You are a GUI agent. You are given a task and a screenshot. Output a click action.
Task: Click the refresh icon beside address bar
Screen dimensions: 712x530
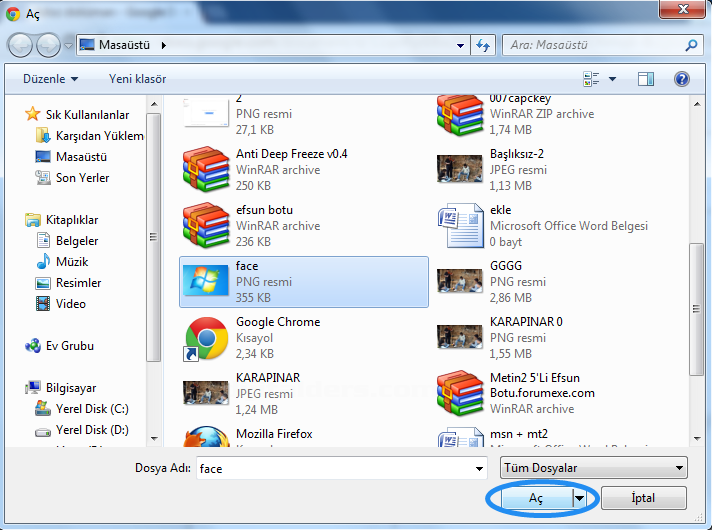pos(484,45)
